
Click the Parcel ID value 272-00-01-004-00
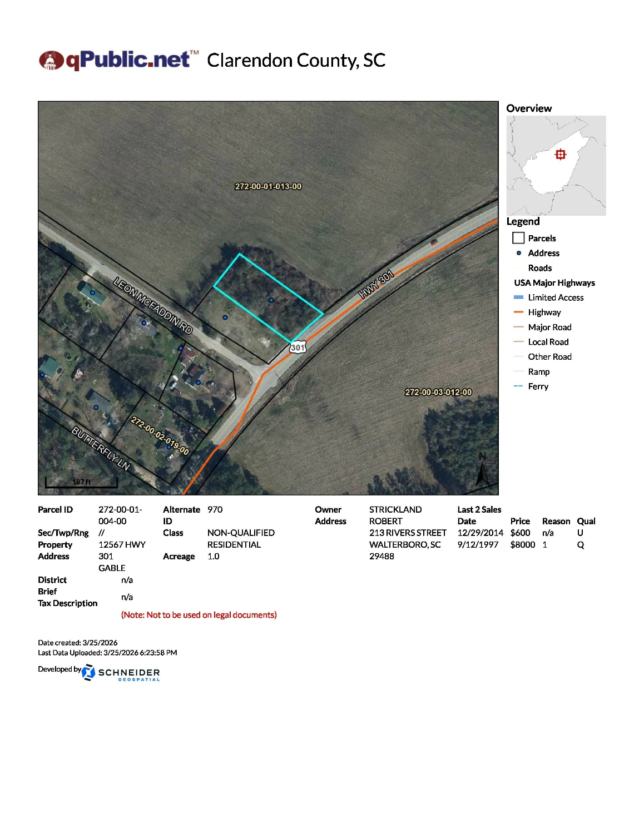pos(120,515)
